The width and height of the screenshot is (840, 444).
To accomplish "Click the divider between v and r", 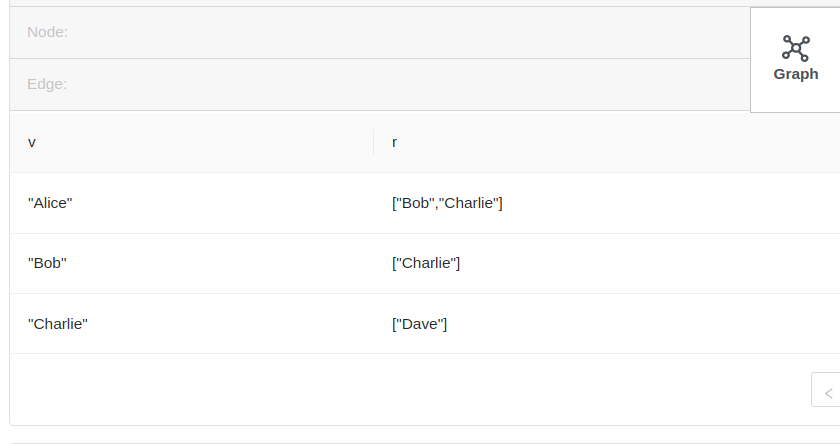I will (x=373, y=142).
